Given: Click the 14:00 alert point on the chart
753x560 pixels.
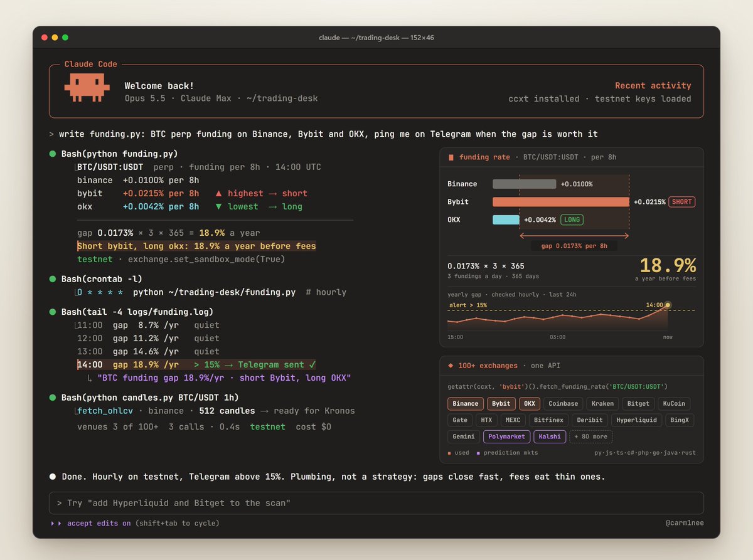Looking at the screenshot, I should 668,305.
